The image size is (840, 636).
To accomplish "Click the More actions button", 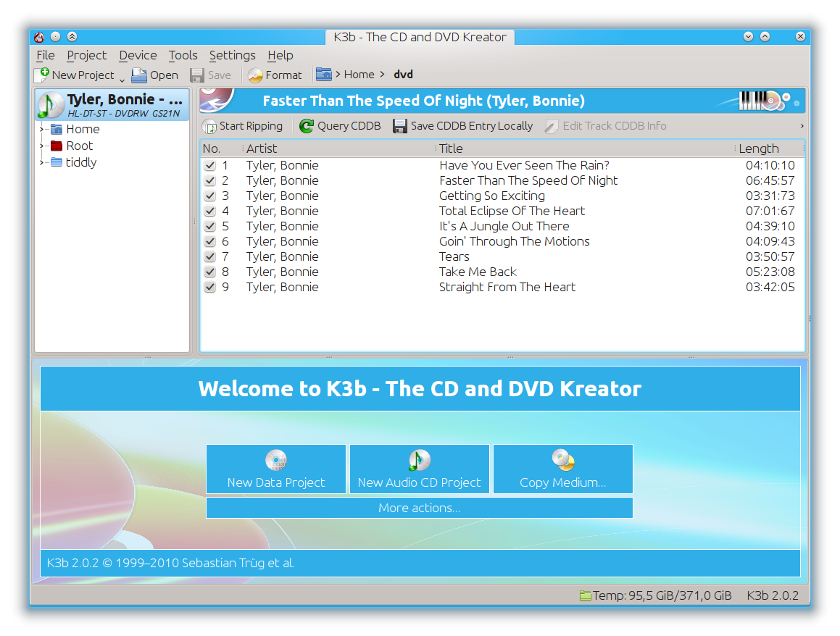I will pyautogui.click(x=420, y=508).
